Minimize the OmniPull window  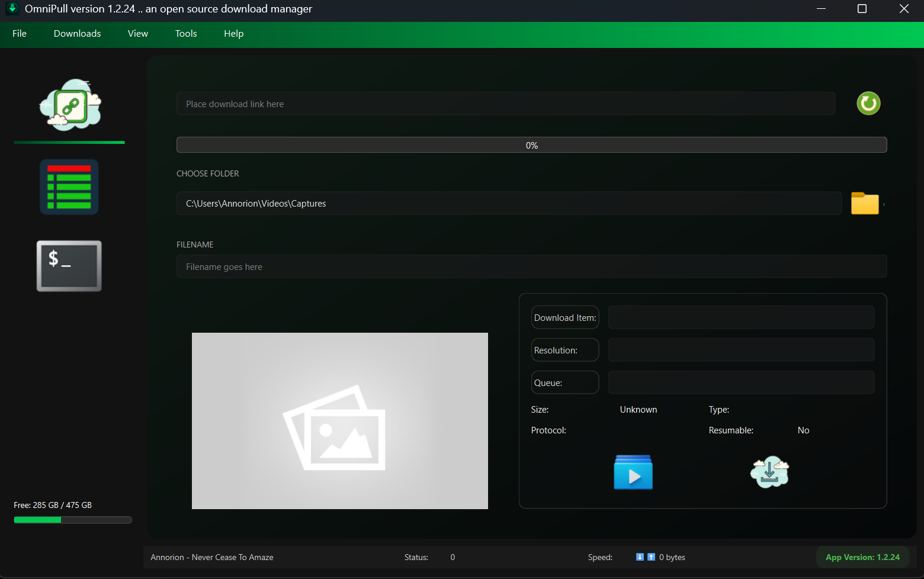[x=821, y=8]
